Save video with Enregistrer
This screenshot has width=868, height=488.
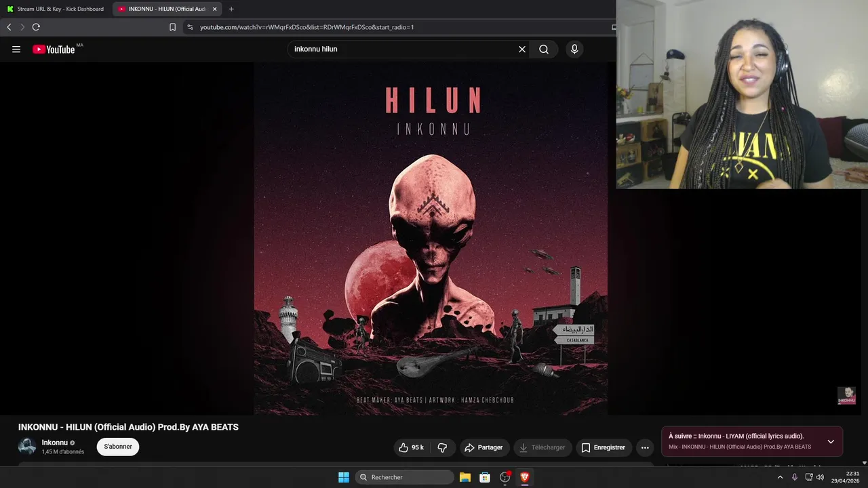pyautogui.click(x=604, y=447)
